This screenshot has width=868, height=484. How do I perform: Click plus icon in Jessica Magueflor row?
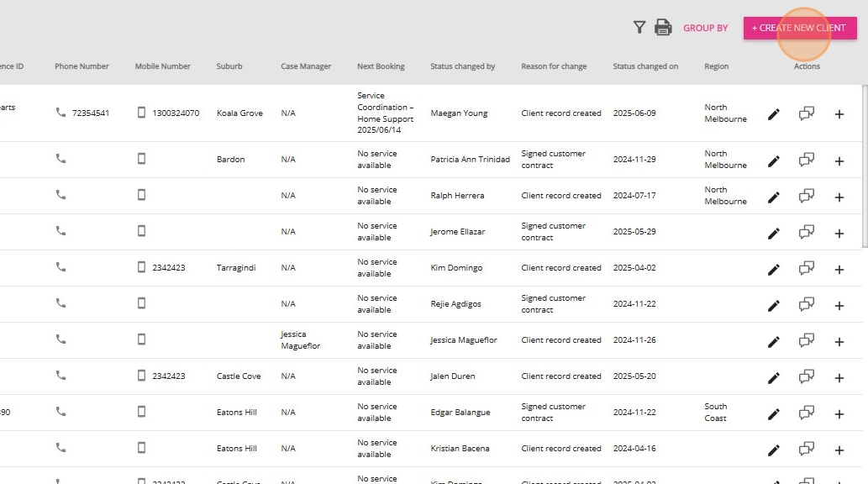point(839,342)
